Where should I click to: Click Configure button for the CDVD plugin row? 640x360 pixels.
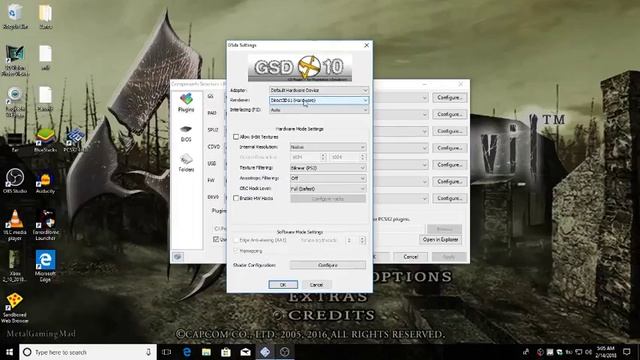point(449,148)
